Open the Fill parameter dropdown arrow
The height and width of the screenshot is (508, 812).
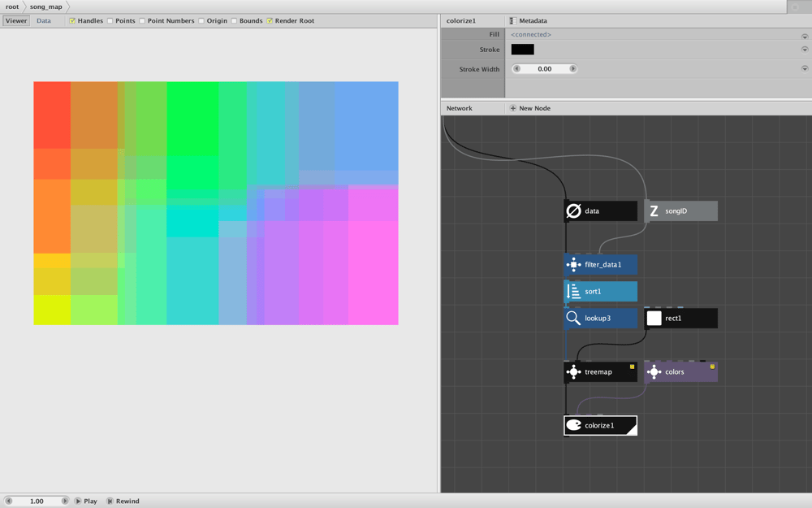805,37
